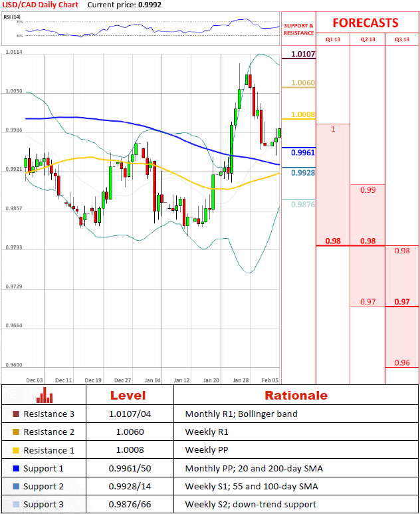420x514 pixels.
Task: Click the current price value 0.9992
Action: click(150, 5)
